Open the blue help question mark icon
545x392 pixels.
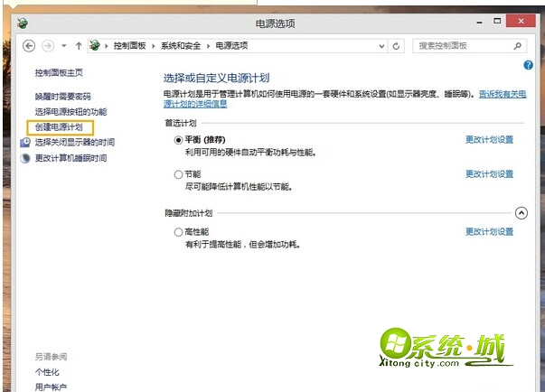[528, 66]
